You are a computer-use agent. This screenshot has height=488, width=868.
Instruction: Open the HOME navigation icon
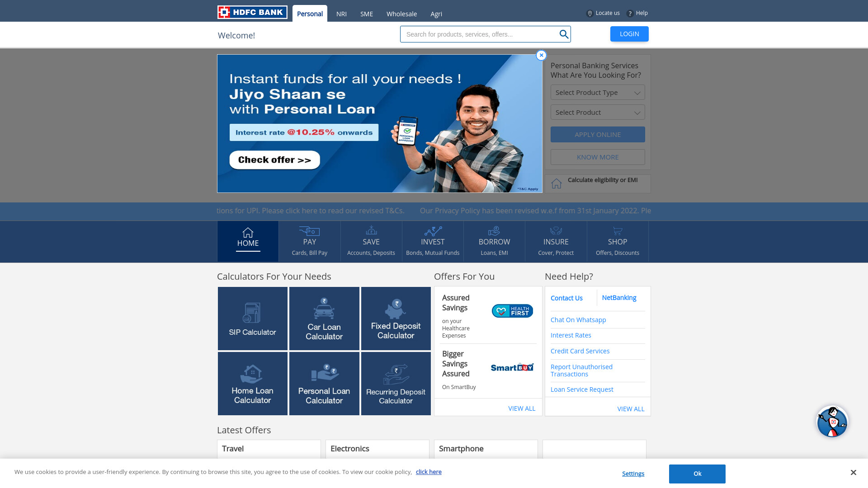coord(248,233)
